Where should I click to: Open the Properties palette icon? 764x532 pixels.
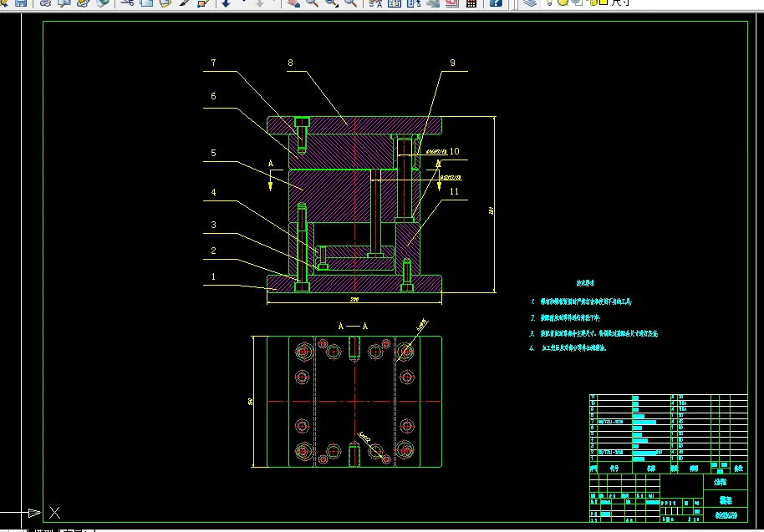[375, 3]
